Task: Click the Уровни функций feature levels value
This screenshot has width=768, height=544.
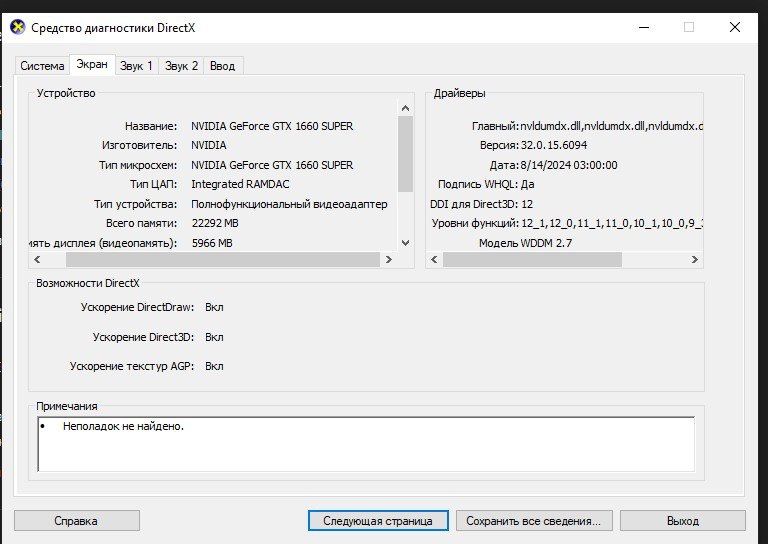Action: 612,223
